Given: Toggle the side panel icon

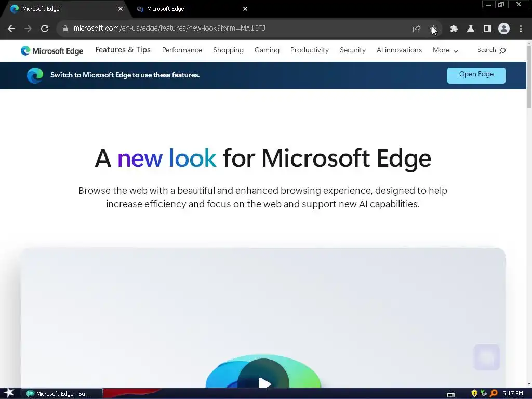Looking at the screenshot, I should pyautogui.click(x=487, y=29).
